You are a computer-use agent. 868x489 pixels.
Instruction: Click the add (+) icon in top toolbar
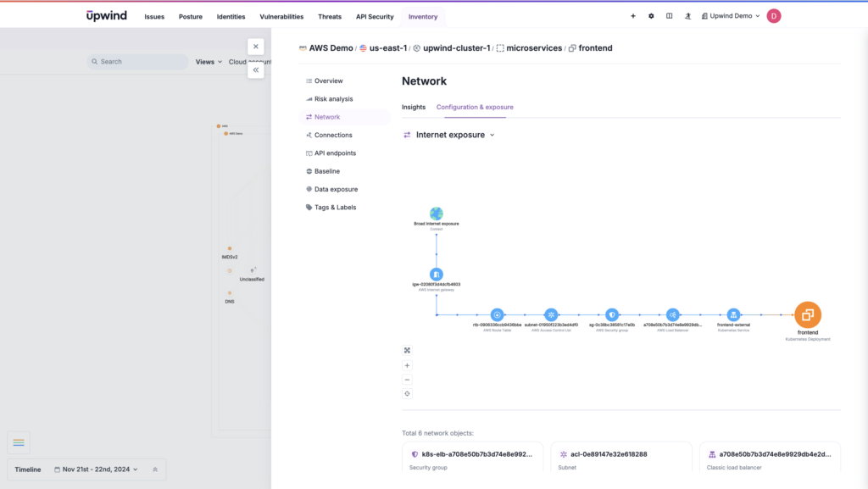[x=632, y=15]
